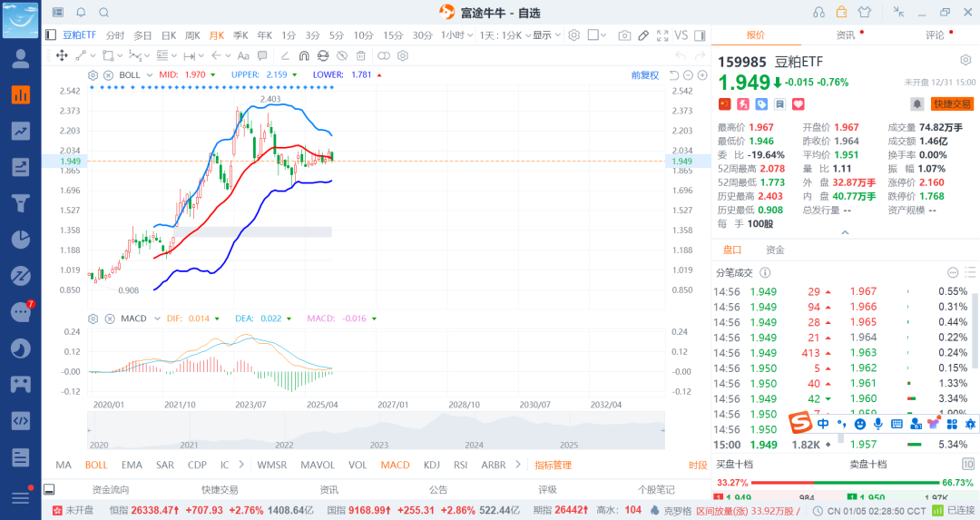The height and width of the screenshot is (520, 980).
Task: Activate the drawing pencil tool icon
Action: tap(643, 35)
